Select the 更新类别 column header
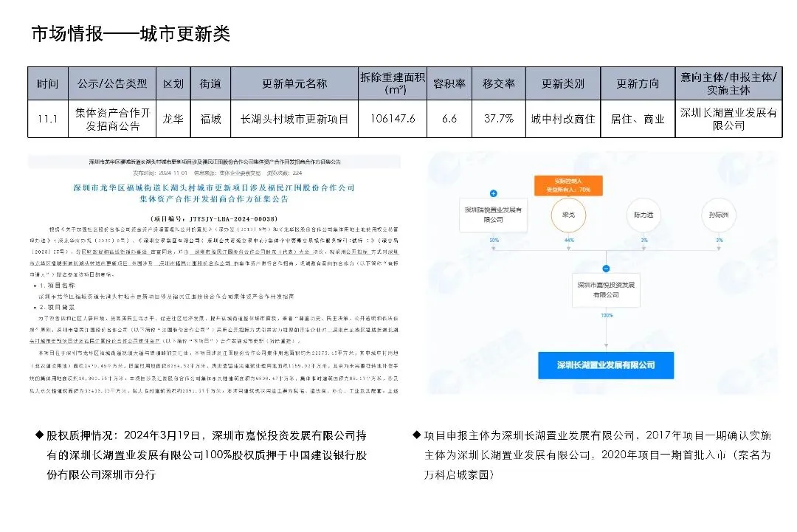This screenshot has height=532, width=797. click(x=562, y=83)
